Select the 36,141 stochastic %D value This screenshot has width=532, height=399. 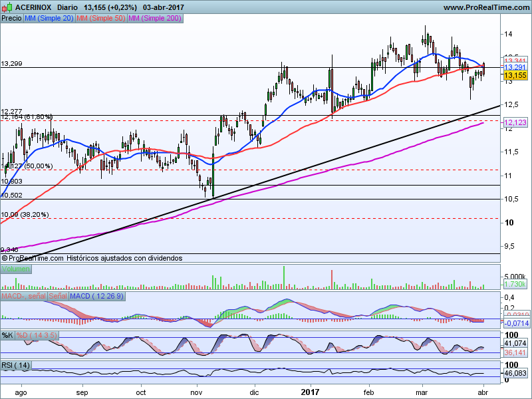[515, 352]
